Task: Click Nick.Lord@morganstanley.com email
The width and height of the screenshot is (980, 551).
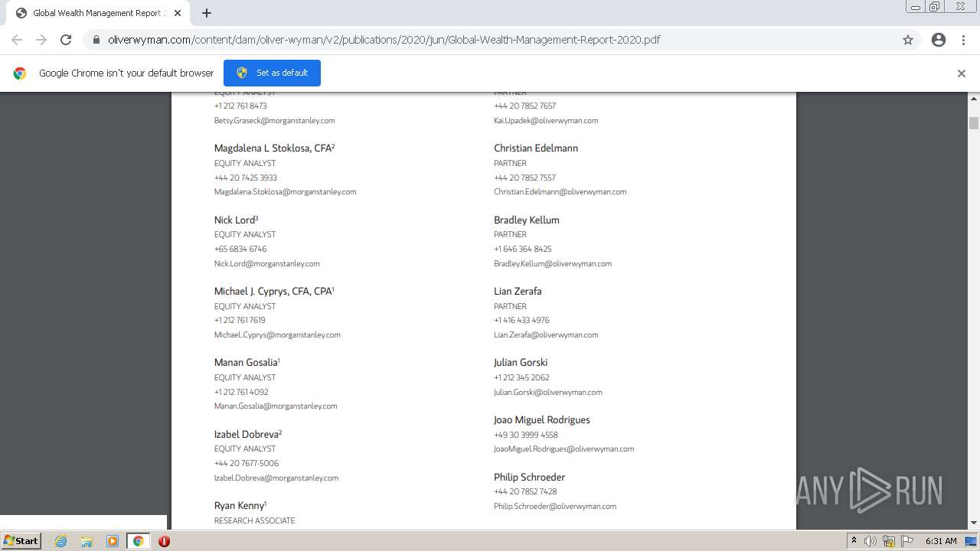Action: (x=266, y=263)
